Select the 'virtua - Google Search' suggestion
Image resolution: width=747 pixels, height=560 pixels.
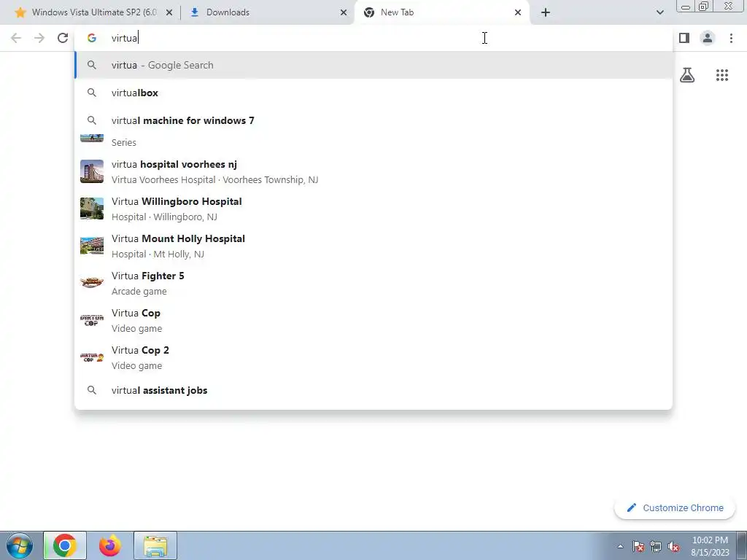click(x=373, y=65)
